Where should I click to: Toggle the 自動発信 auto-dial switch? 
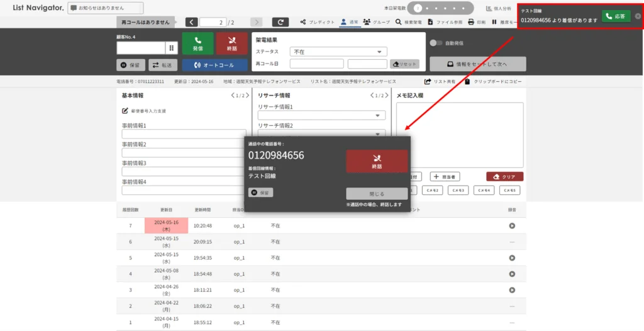[x=435, y=43]
